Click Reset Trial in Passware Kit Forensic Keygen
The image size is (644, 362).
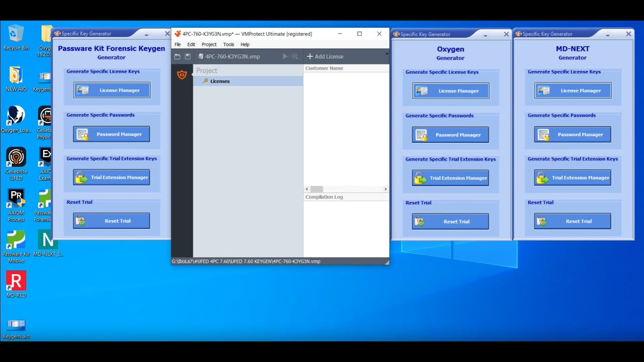[112, 221]
